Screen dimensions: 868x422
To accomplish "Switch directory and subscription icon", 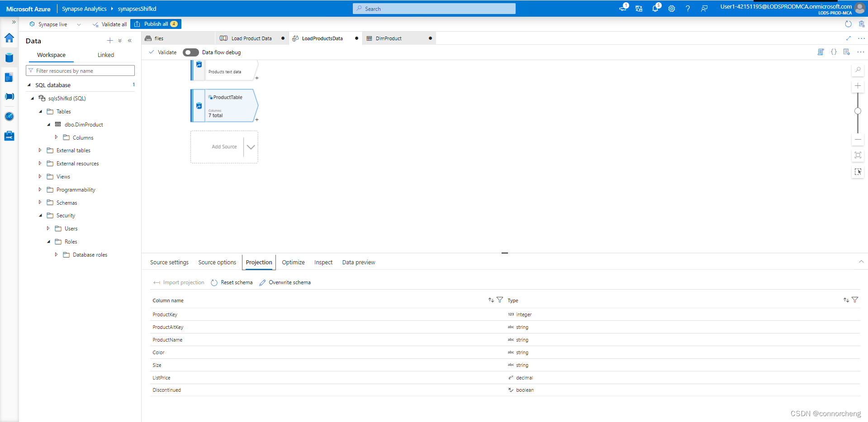I will 639,9.
